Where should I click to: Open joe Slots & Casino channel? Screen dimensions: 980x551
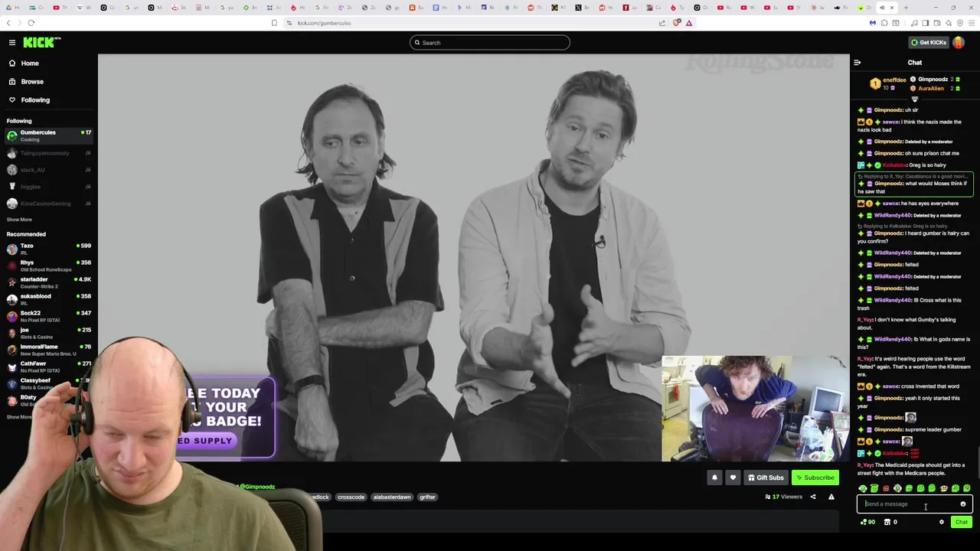click(x=48, y=333)
